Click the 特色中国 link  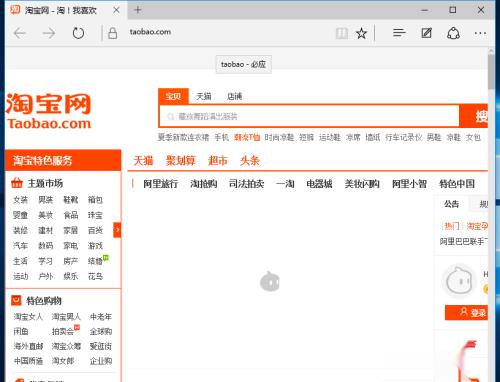point(457,184)
